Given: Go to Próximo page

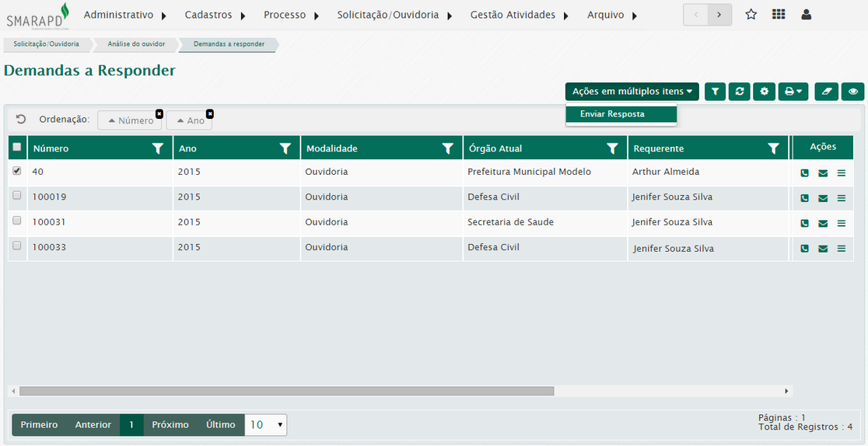Looking at the screenshot, I should tap(170, 425).
